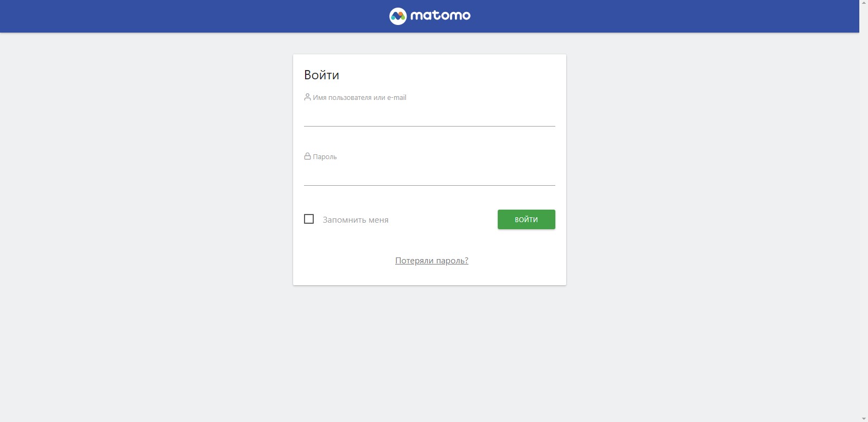Screen dimensions: 868x422
Task: Click the round Matomo logo icon
Action: [398, 16]
